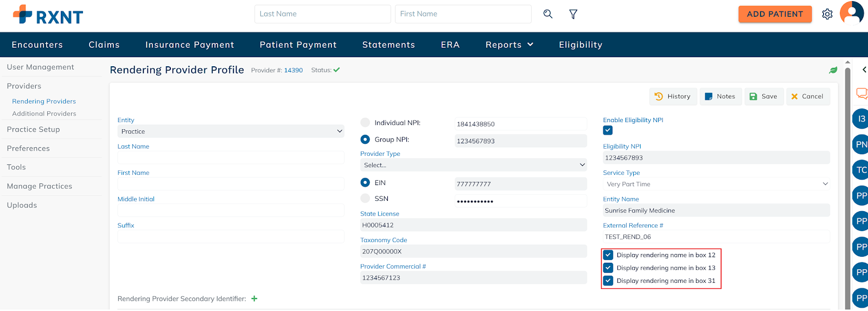Uncheck Enable Eligibility NPI checkbox
The width and height of the screenshot is (868, 311).
coord(608,130)
